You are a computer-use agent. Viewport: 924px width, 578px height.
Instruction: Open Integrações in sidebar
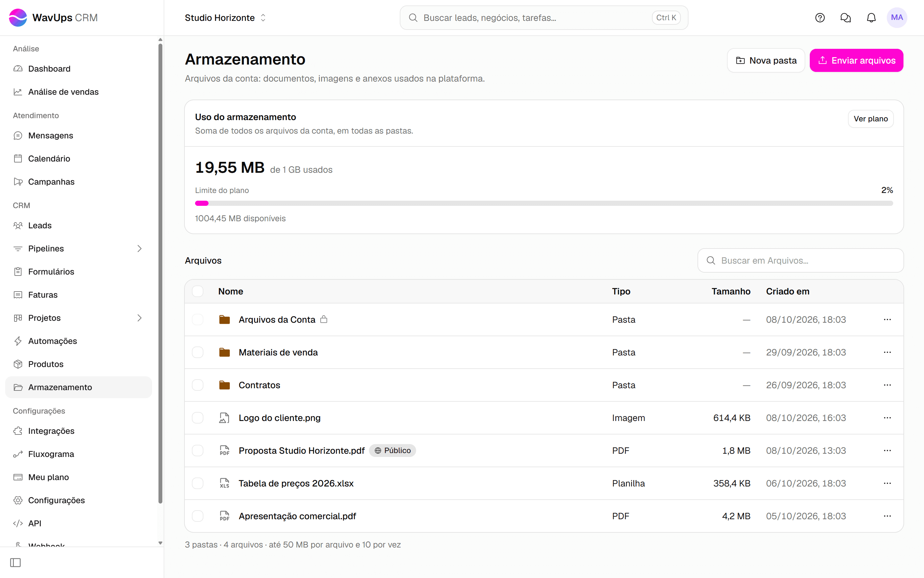click(78, 431)
